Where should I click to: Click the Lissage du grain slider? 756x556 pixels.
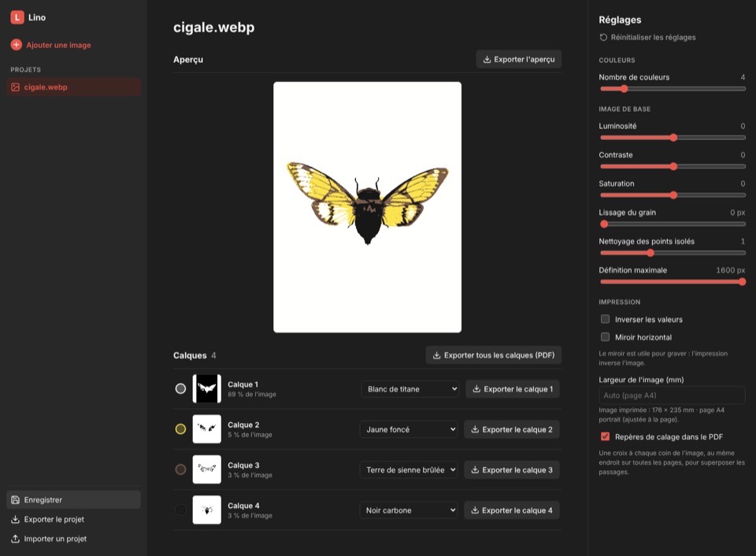coord(673,224)
